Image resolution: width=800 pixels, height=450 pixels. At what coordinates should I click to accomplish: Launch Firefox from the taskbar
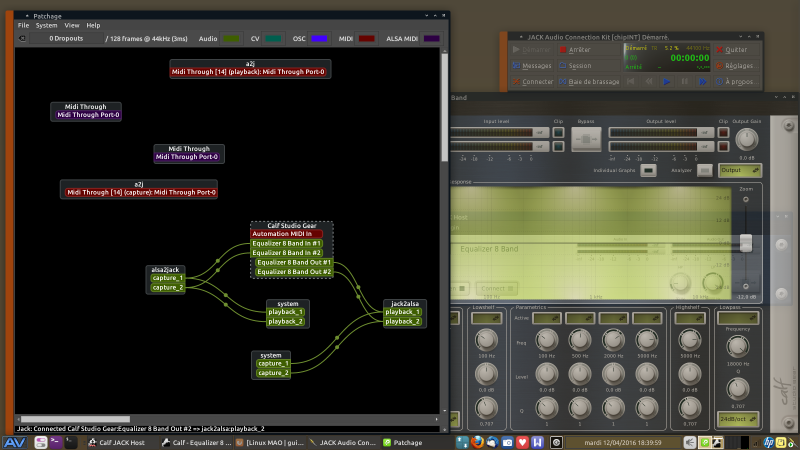[x=478, y=441]
